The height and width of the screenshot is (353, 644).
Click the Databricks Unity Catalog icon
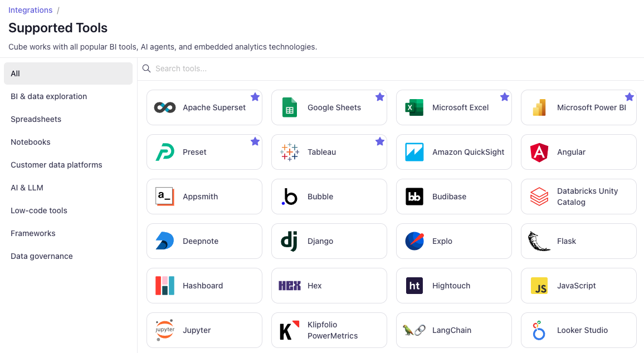click(539, 197)
